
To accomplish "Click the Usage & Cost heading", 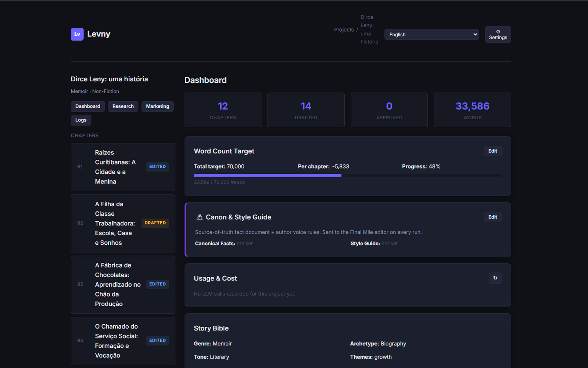I will pyautogui.click(x=215, y=279).
